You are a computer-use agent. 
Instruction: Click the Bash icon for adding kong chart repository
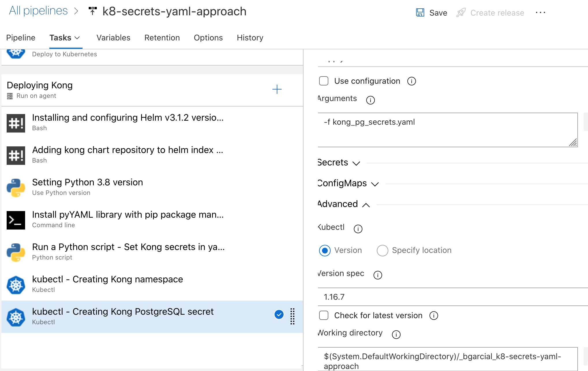[x=16, y=154]
